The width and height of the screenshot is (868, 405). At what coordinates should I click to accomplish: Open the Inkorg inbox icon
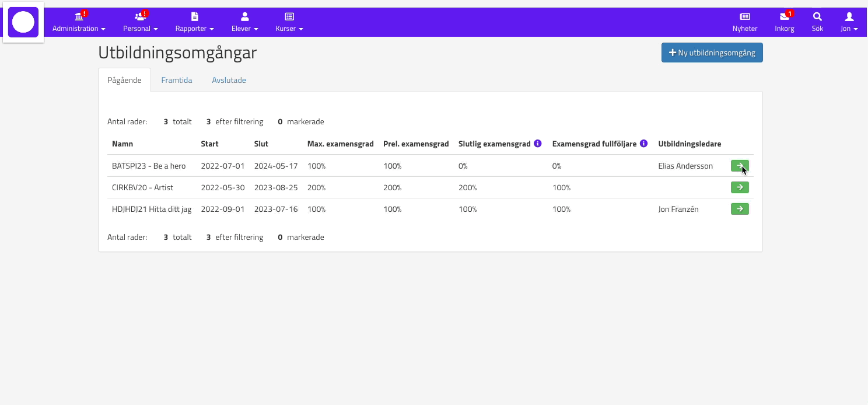point(784,17)
